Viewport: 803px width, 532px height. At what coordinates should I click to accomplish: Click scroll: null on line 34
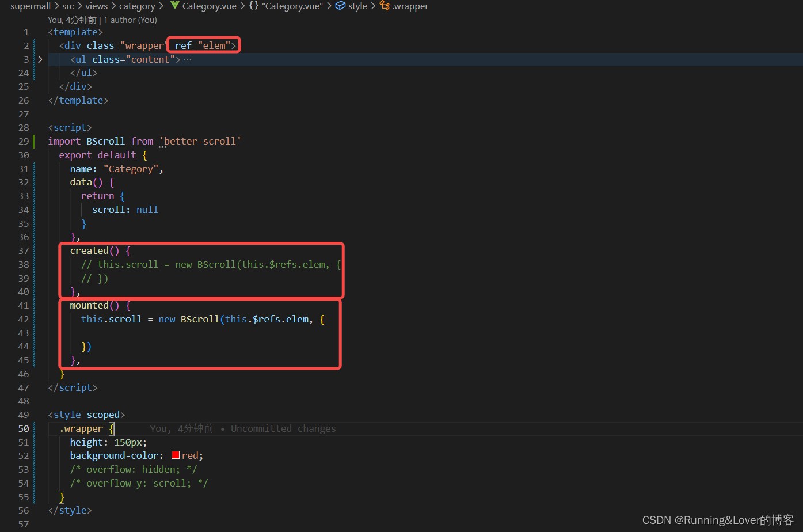[x=125, y=210]
